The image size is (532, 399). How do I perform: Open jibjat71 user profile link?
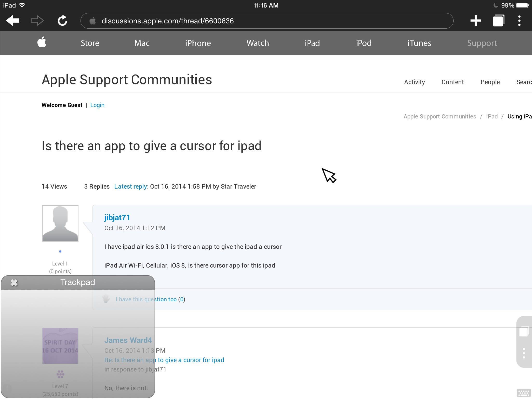point(117,218)
